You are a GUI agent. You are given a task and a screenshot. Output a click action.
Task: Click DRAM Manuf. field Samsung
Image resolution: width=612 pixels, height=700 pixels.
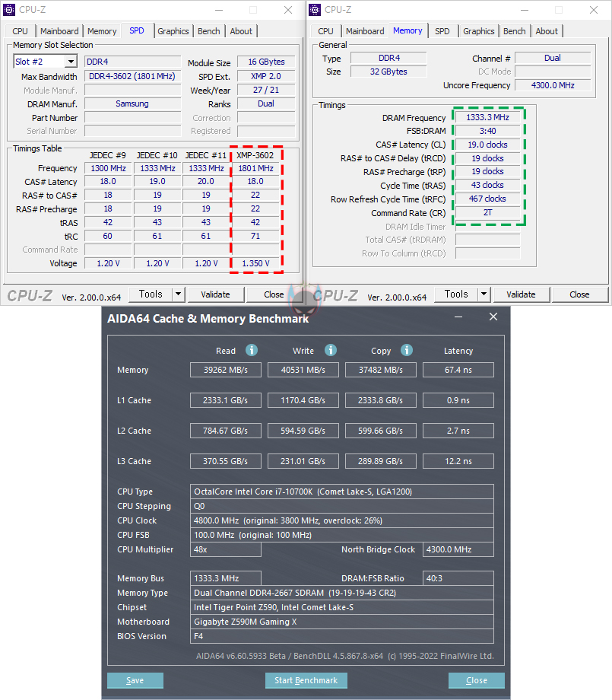point(133,103)
